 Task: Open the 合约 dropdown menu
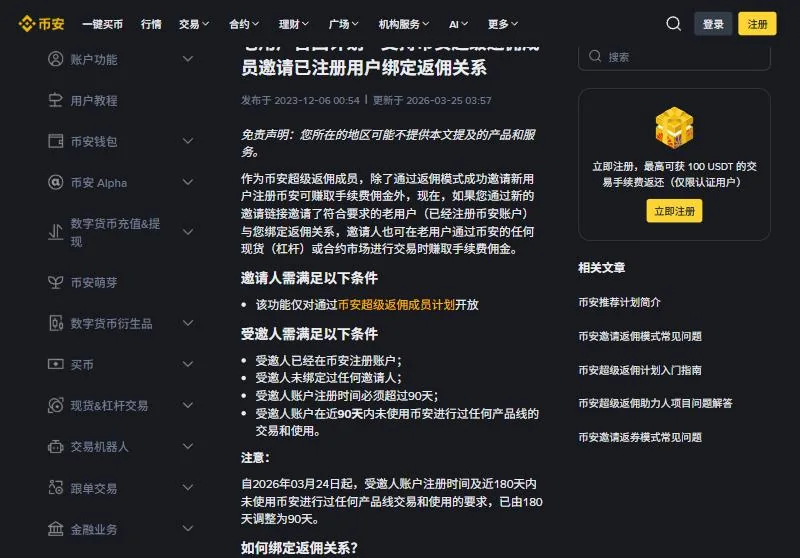click(244, 24)
